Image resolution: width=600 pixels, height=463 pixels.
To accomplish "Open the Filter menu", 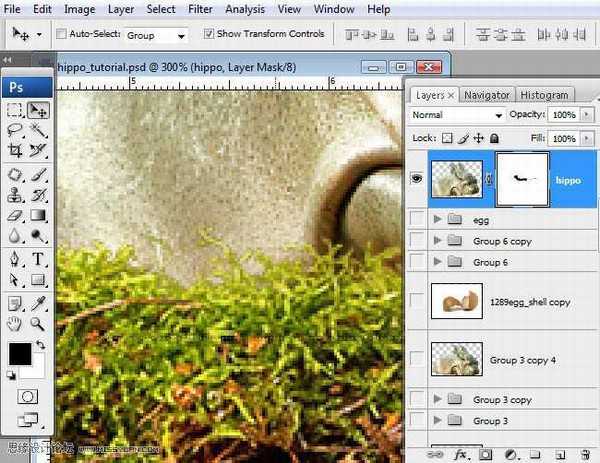I will click(200, 9).
